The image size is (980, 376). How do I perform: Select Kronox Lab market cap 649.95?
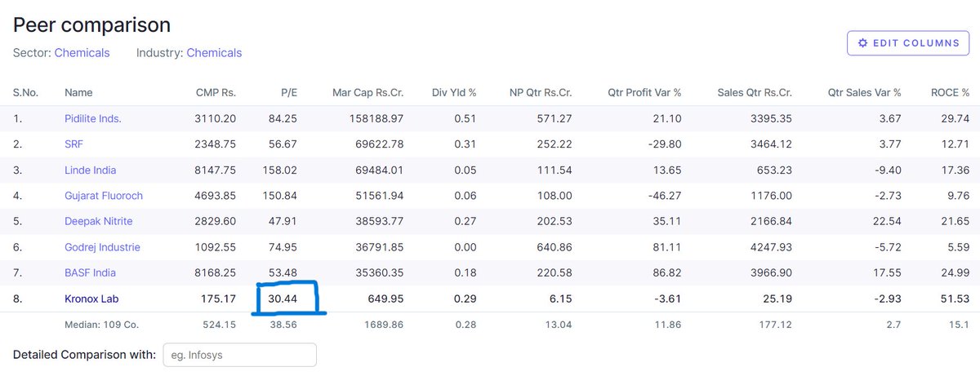(384, 299)
